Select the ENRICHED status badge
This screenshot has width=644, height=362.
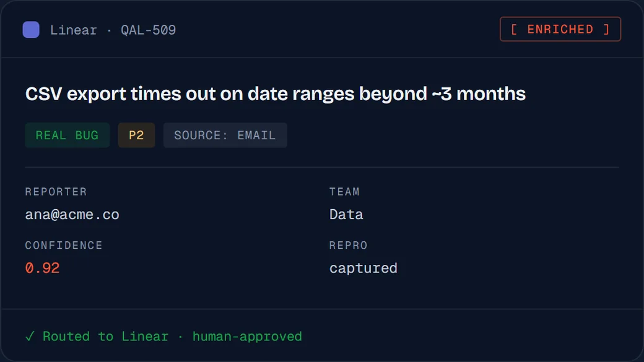tap(560, 29)
